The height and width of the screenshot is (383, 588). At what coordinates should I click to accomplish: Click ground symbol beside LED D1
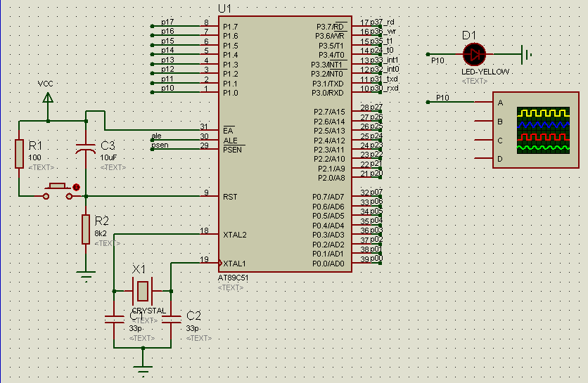tap(526, 55)
